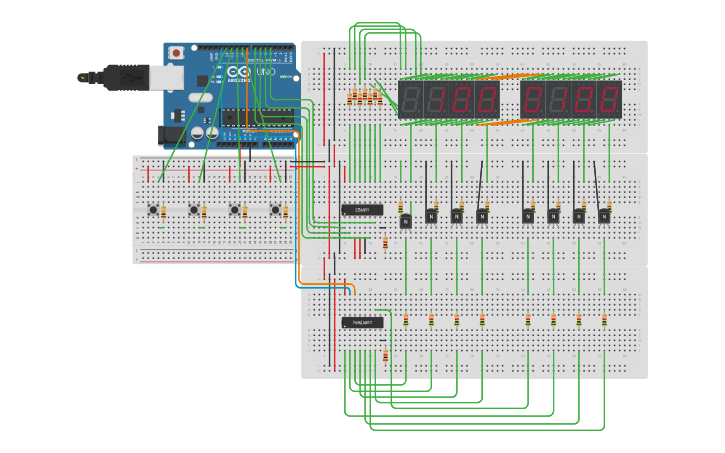Viewport: 725px width, 453px height.
Task: Select the resistor beside the rightmost pushbutton
Action: coord(285,212)
